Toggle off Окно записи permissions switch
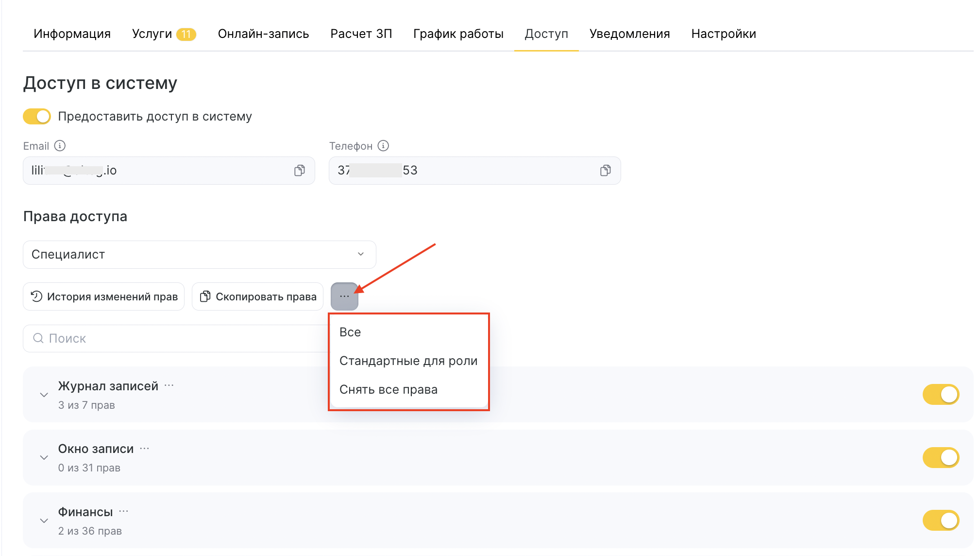This screenshot has height=556, width=980. [940, 457]
